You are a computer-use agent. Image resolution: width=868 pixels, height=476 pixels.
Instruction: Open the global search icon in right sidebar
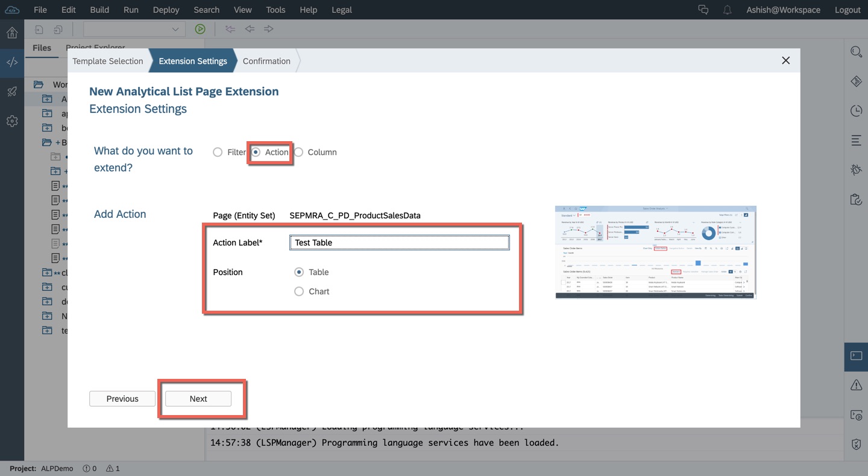coord(856,52)
